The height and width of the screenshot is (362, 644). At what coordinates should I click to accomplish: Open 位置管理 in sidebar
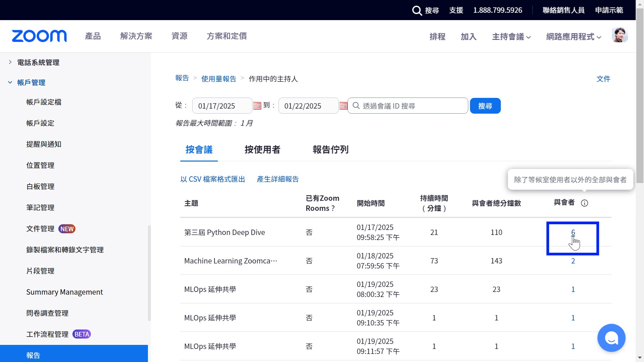click(40, 165)
